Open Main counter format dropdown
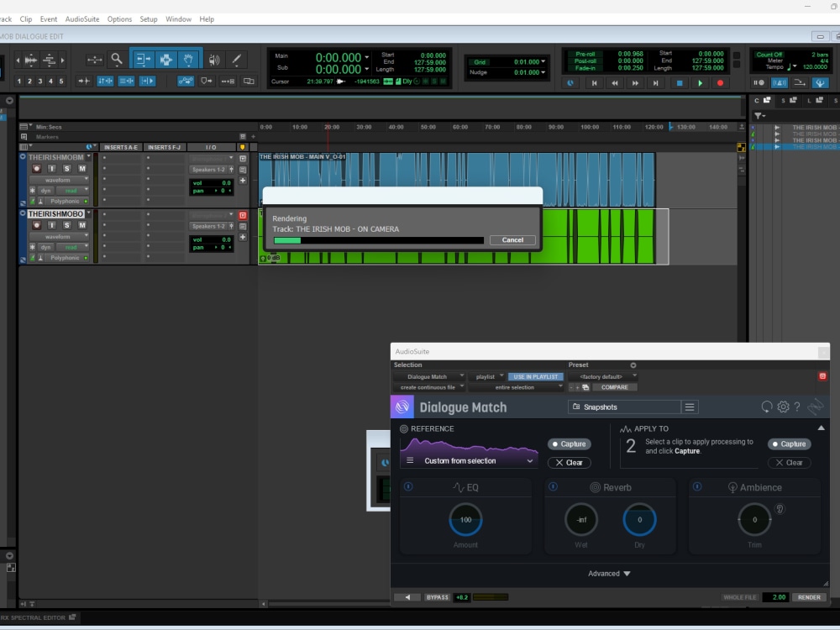Image resolution: width=840 pixels, height=630 pixels. pos(367,57)
